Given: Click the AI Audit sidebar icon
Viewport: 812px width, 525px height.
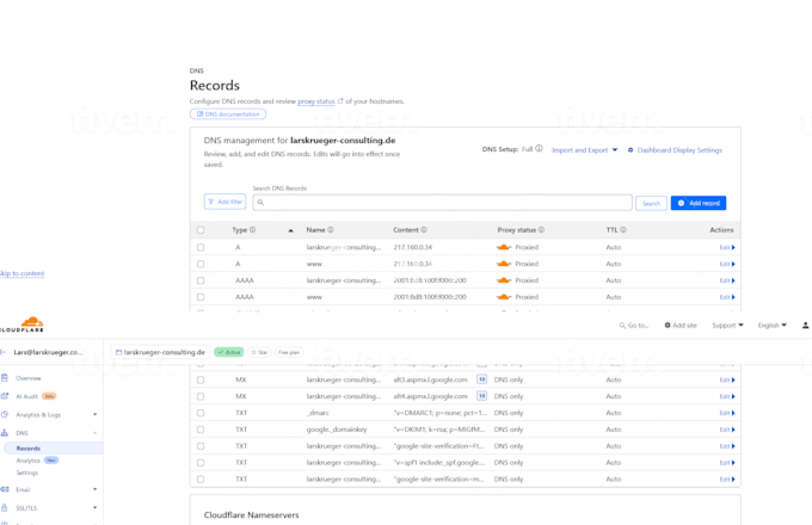Looking at the screenshot, I should [x=5, y=396].
